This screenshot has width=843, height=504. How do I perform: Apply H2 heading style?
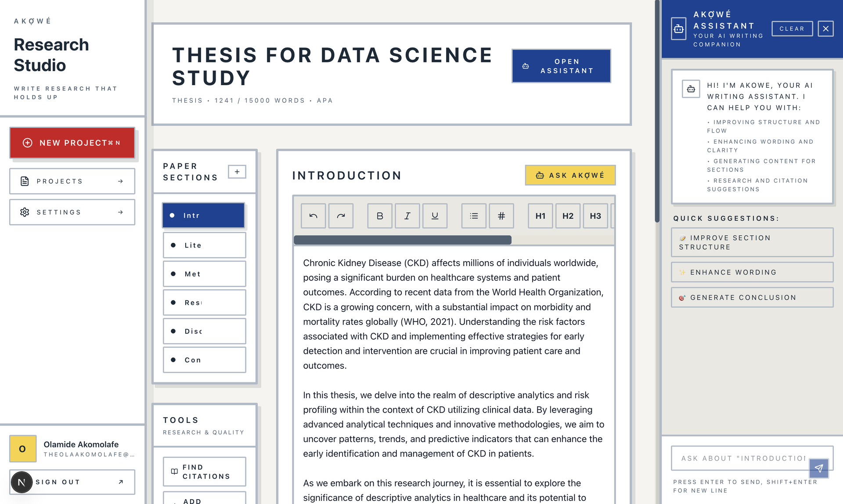coord(568,216)
